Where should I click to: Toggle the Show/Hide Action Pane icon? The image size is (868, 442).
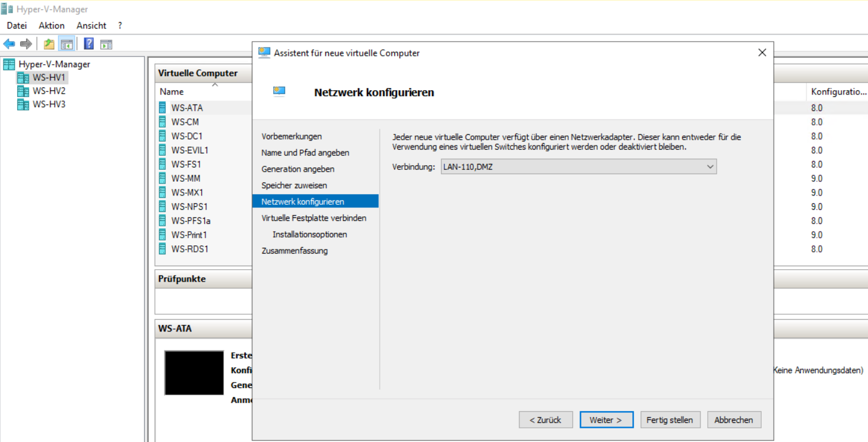pos(106,44)
